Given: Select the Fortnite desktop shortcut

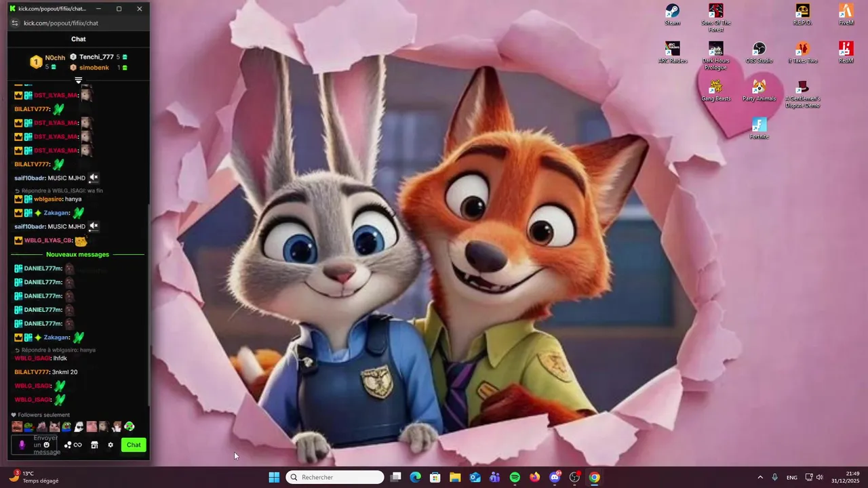Looking at the screenshot, I should (759, 128).
